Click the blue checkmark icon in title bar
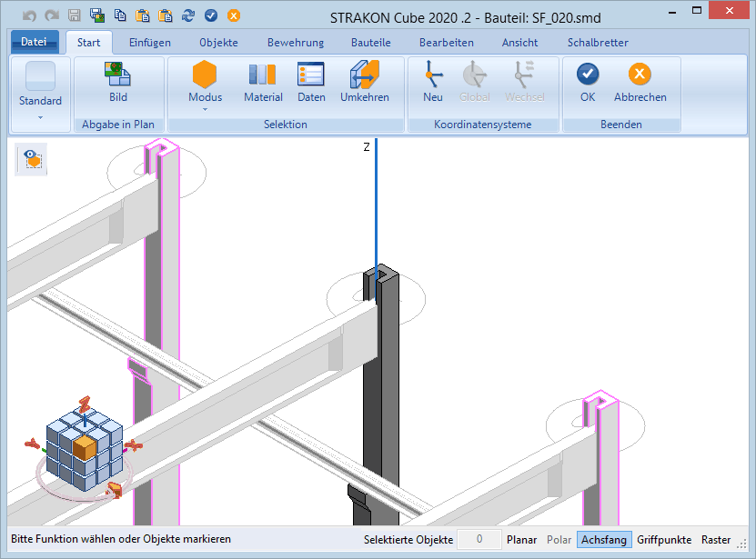756x559 pixels. tap(211, 15)
